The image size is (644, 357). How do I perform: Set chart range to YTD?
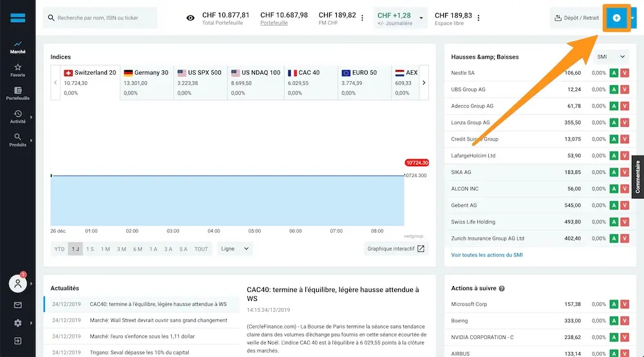coord(59,249)
